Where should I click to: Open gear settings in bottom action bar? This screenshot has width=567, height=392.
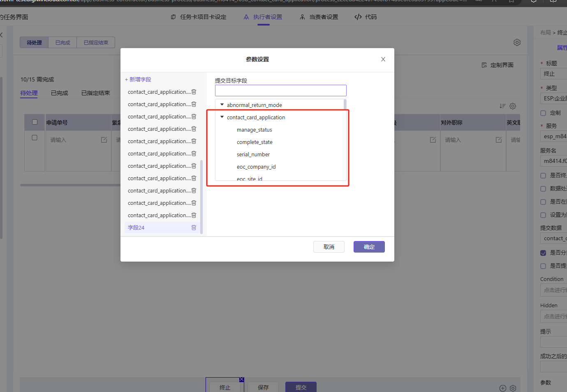513,388
